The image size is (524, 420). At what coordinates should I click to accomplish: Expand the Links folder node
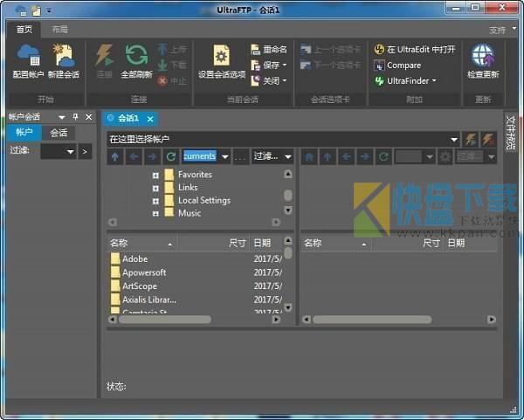click(x=155, y=189)
